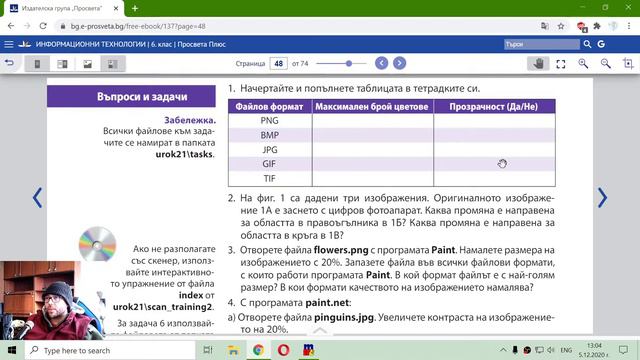640x360 pixels.
Task: Open Task View on the taskbar
Action: (208, 350)
